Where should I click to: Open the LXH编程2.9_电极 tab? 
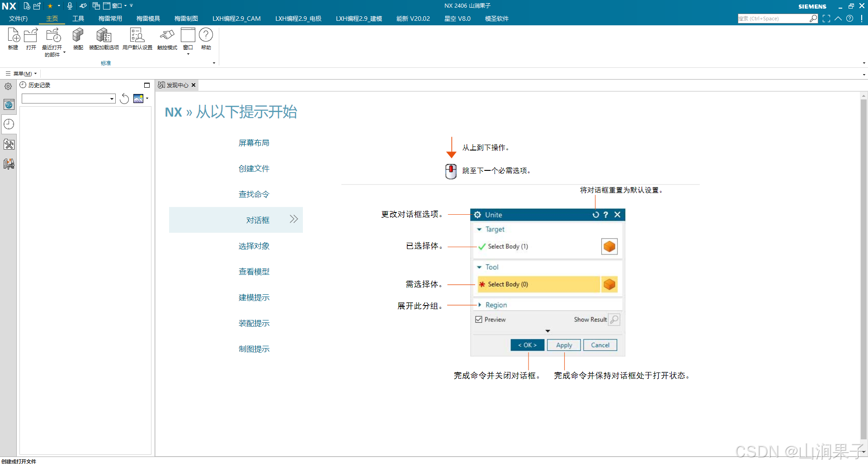[x=298, y=19]
